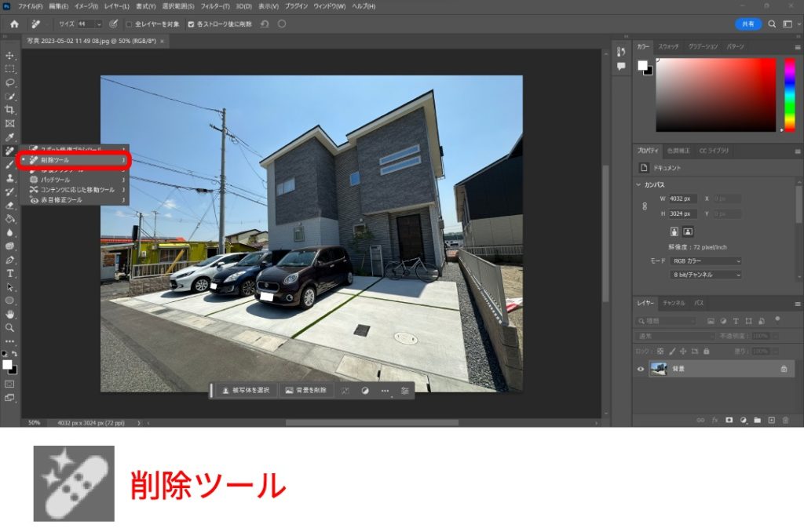Select the Move tool in the toolbar

coord(10,56)
